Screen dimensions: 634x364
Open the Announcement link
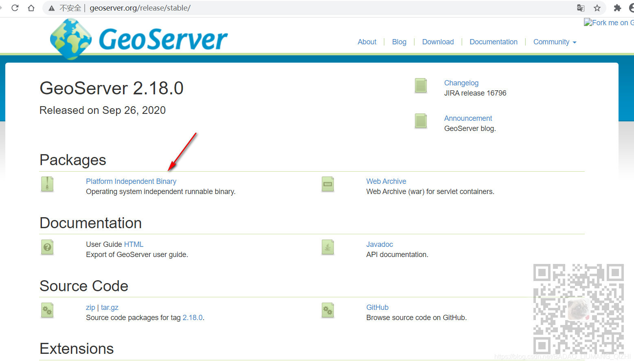point(468,118)
